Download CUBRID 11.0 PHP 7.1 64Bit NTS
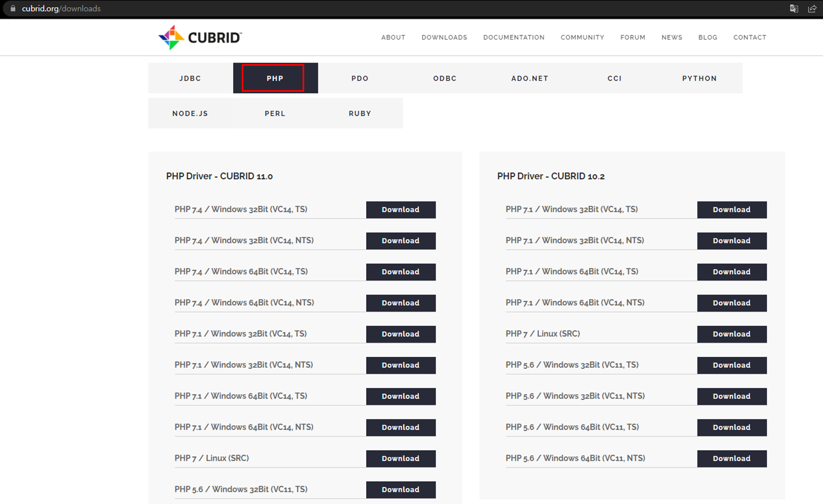This screenshot has height=504, width=823. (x=401, y=427)
